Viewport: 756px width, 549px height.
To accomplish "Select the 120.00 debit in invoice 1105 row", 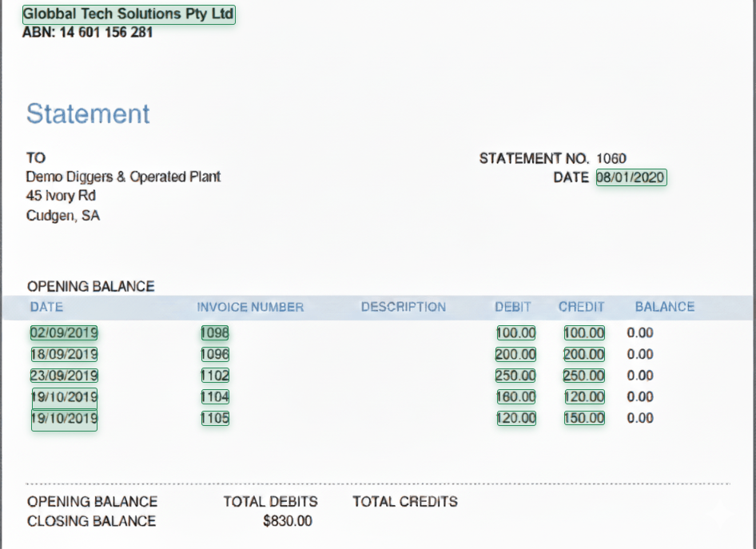I will pos(516,418).
